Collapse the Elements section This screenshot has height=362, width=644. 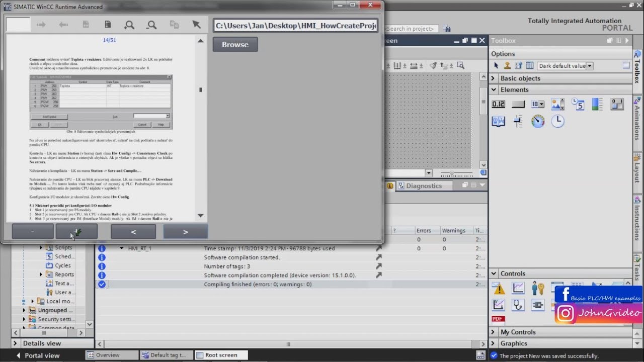[494, 89]
